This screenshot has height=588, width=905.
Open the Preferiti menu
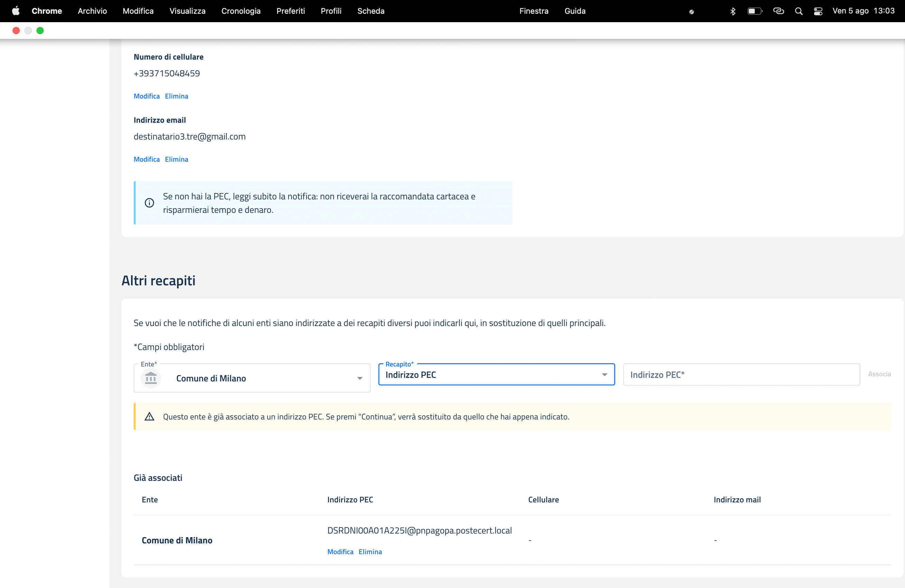(291, 11)
